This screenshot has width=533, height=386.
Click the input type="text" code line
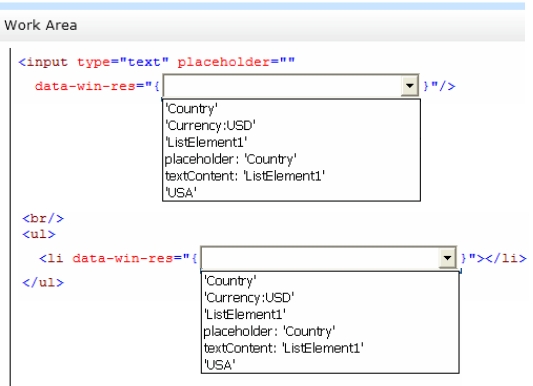(156, 62)
